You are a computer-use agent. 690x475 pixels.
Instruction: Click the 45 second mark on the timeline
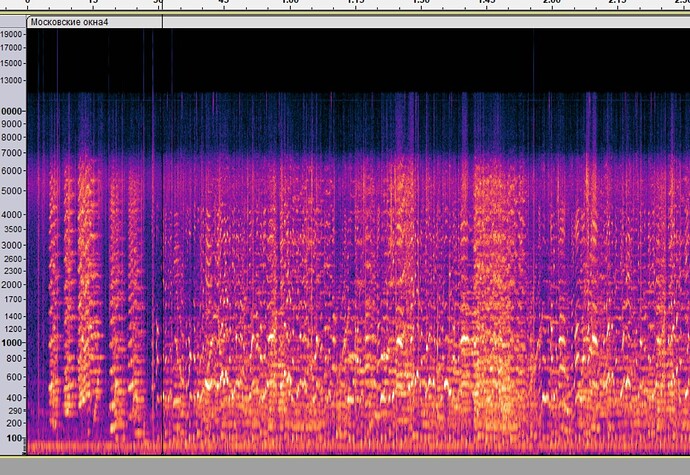point(223,4)
